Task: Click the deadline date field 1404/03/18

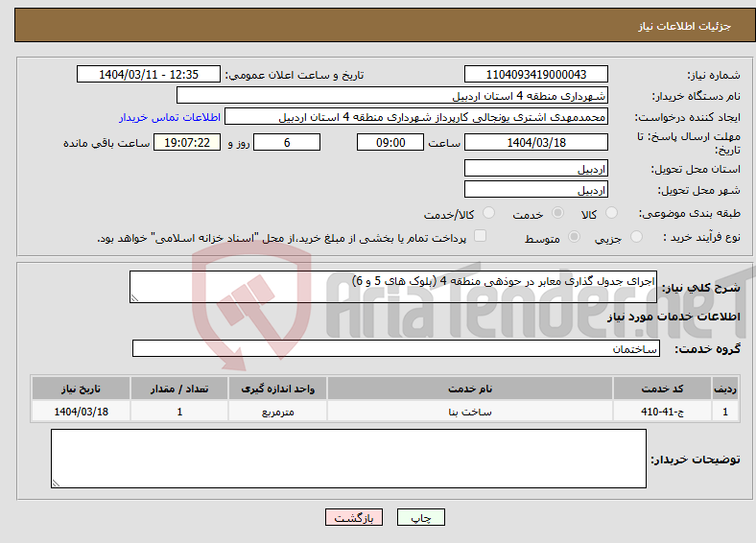Action: [x=536, y=142]
